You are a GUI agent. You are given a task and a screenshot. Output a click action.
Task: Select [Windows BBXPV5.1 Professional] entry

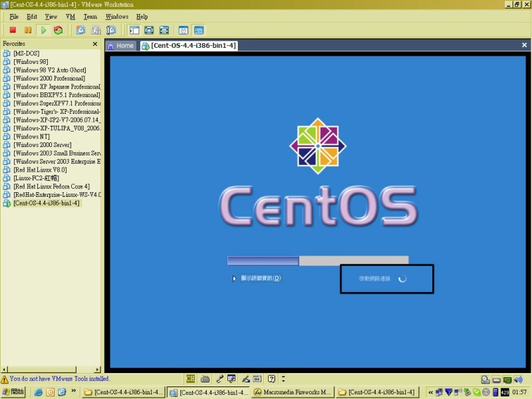click(x=52, y=95)
